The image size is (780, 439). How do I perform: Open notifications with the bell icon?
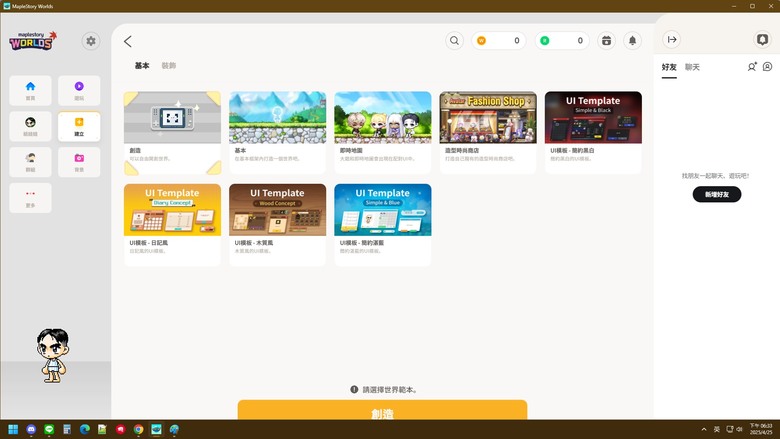(632, 41)
